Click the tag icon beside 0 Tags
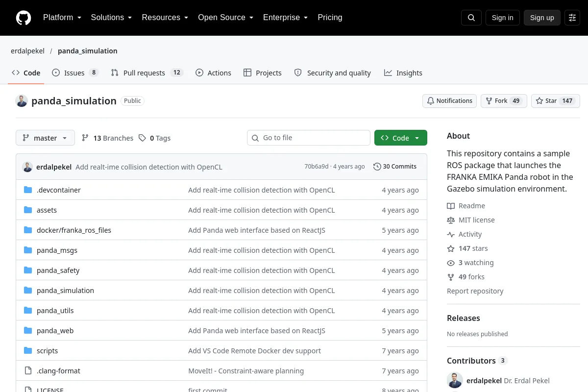588x392 pixels. tap(142, 138)
